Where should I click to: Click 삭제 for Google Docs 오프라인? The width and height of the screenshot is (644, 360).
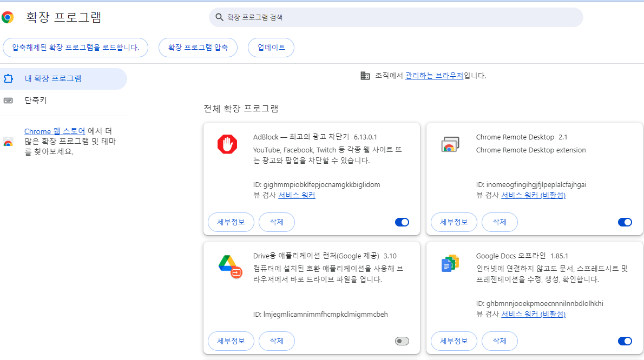[500, 341]
